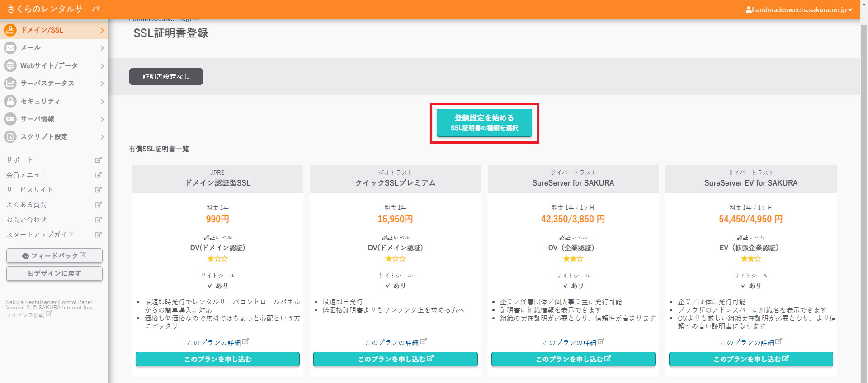Open the handmadesweets.sakura.ne.jp account dropdown
The width and height of the screenshot is (868, 383).
(x=799, y=9)
